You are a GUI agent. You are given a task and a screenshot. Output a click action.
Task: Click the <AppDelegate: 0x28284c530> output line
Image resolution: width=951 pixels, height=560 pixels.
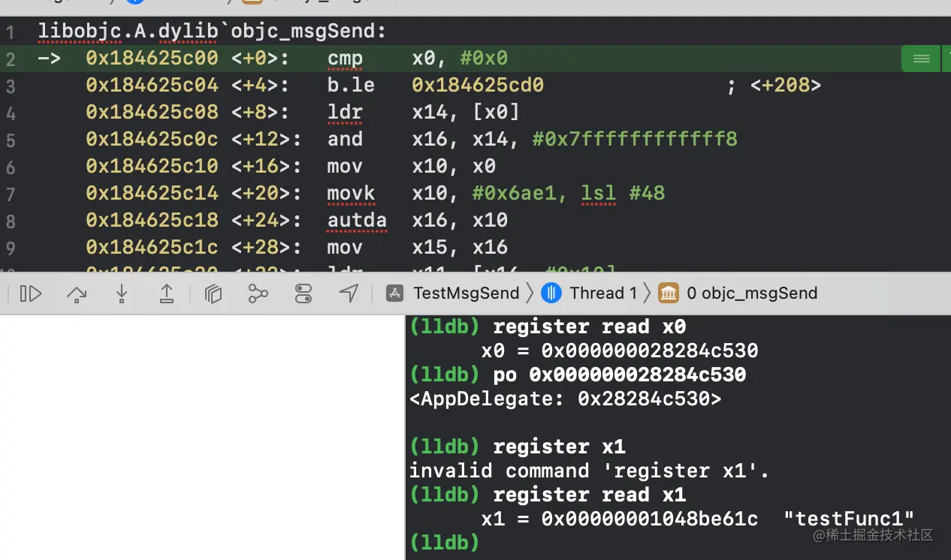click(x=565, y=399)
